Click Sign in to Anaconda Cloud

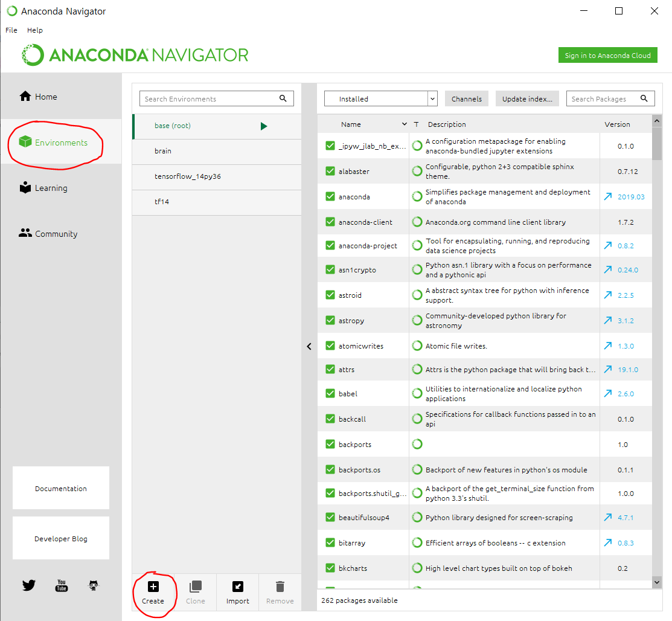[x=608, y=56]
